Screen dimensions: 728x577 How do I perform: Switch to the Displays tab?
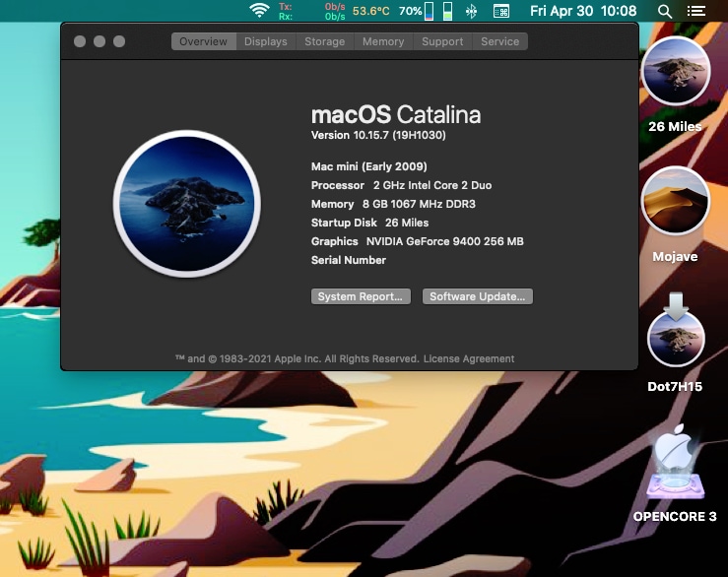coord(266,41)
